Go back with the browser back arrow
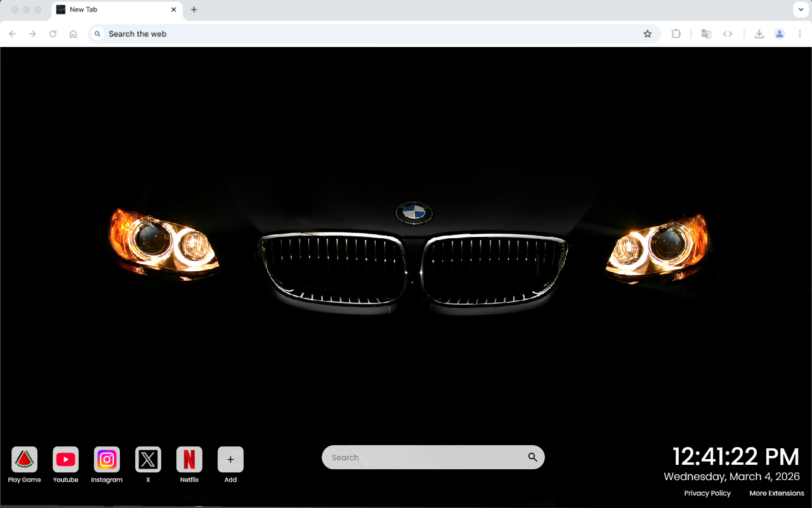The height and width of the screenshot is (508, 812). [x=13, y=34]
